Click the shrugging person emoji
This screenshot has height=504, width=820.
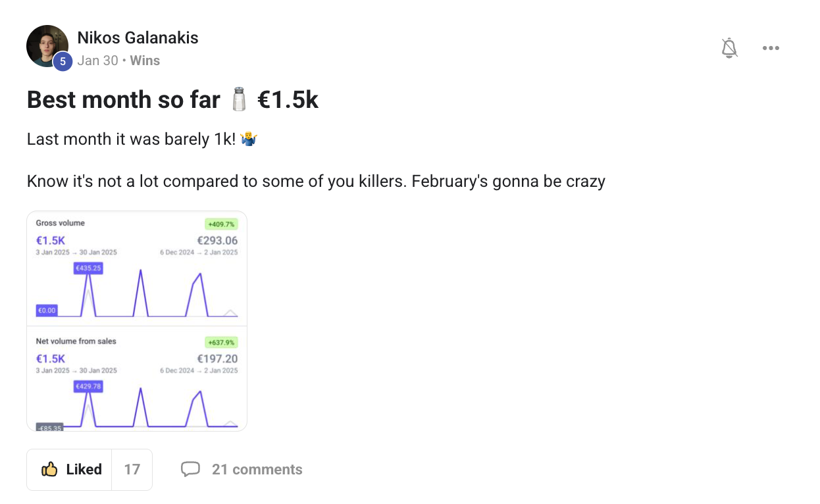[x=249, y=139]
